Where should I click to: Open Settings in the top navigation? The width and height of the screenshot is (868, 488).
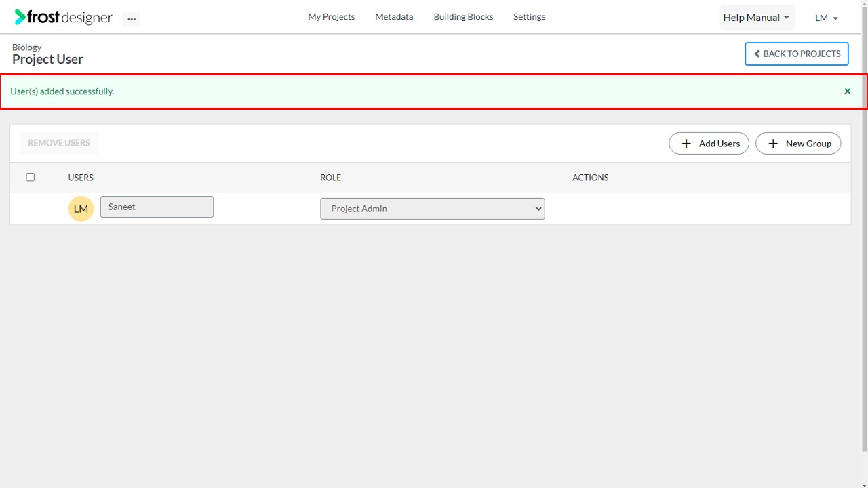coord(529,17)
